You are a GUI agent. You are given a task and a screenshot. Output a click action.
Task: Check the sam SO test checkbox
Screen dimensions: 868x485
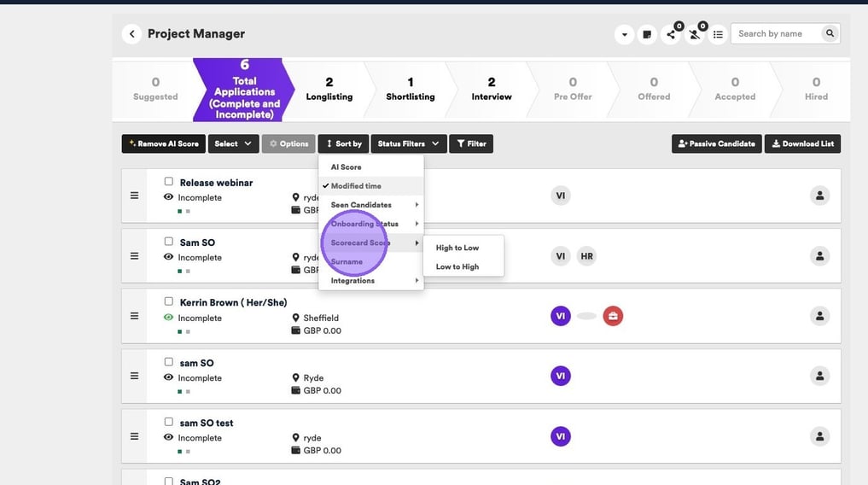[x=169, y=423]
